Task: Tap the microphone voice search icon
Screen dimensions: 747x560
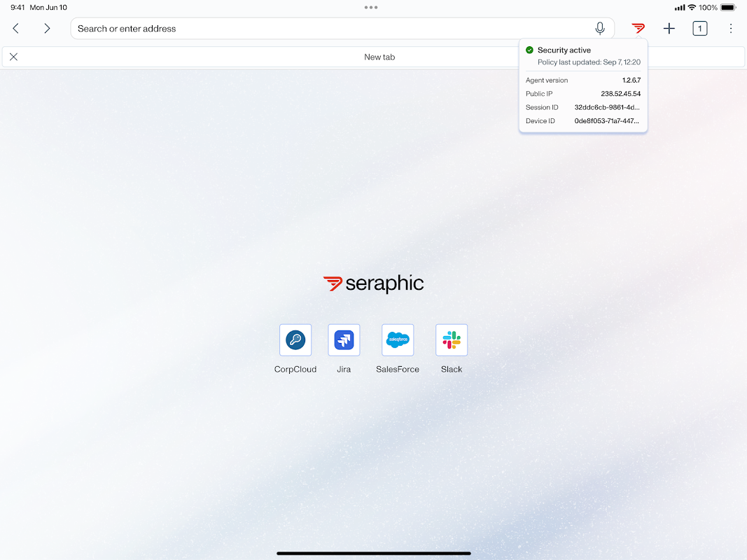Action: 600,29
